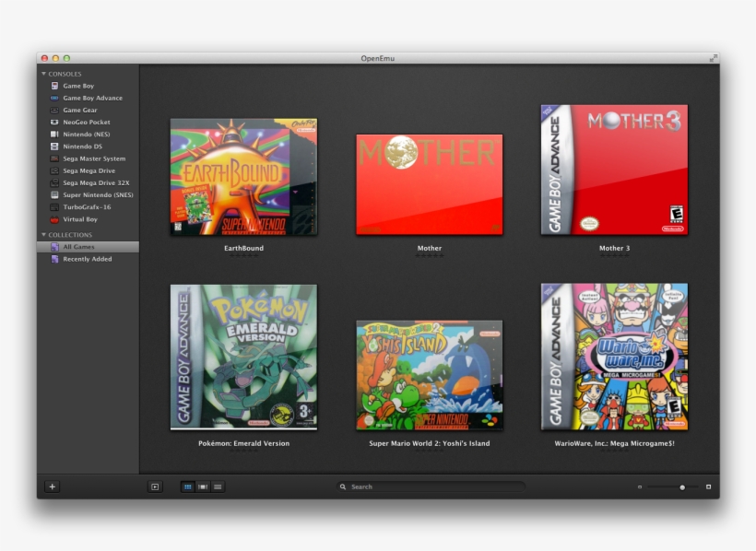
Task: Click the red Virtual Boy icon
Action: tap(54, 219)
